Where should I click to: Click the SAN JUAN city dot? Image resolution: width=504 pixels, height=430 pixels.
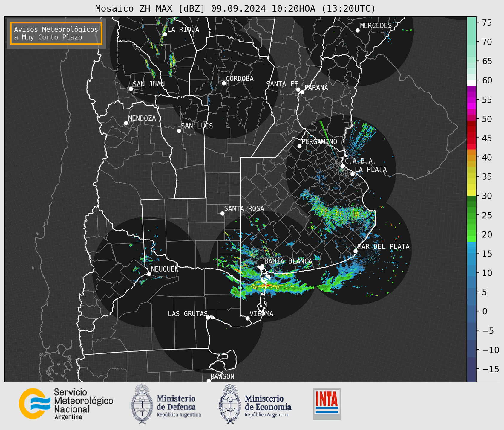(x=131, y=89)
